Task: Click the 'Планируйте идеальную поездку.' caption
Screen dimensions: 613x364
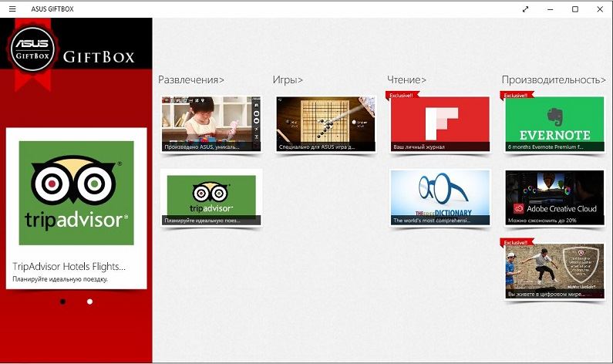Action: tap(60, 278)
